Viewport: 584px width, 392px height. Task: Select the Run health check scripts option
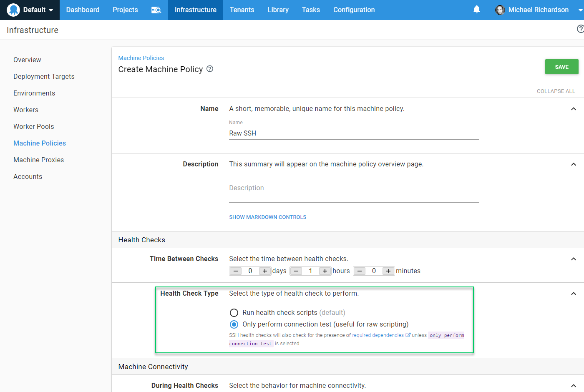(x=234, y=312)
